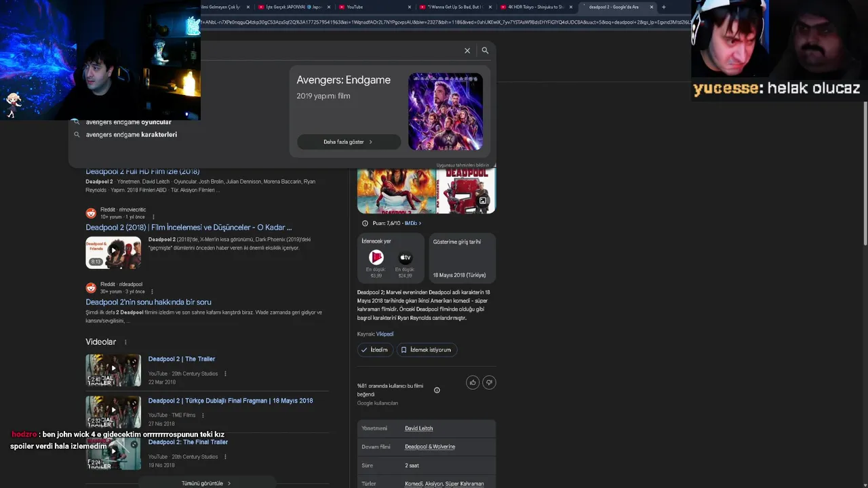The height and width of the screenshot is (488, 868).
Task: Click the Komedi, Aksiyon, Süper Kahraman genres link
Action: coord(444,484)
